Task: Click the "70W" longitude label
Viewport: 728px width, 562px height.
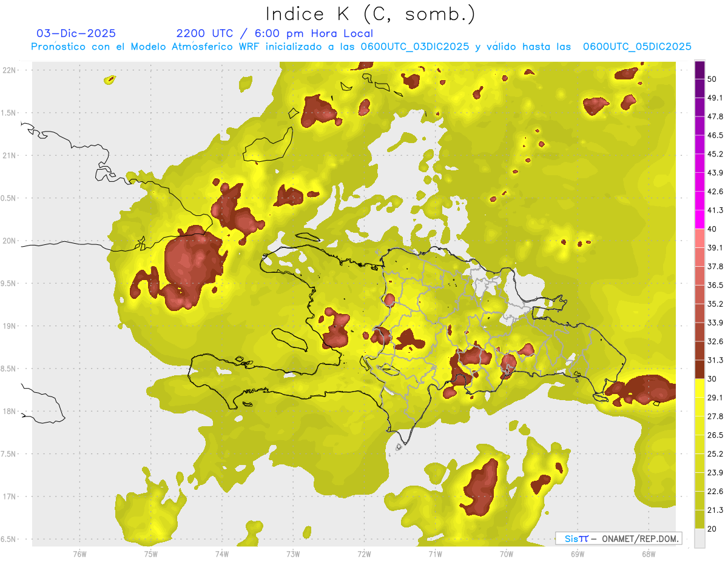Action: [x=507, y=554]
